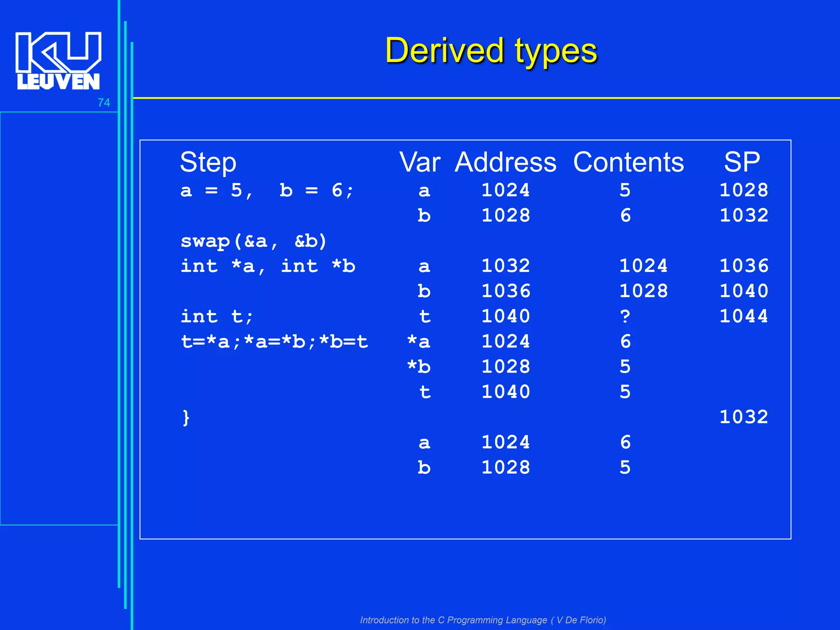Image resolution: width=840 pixels, height=630 pixels.
Task: Click the Derived types title
Action: (x=491, y=51)
